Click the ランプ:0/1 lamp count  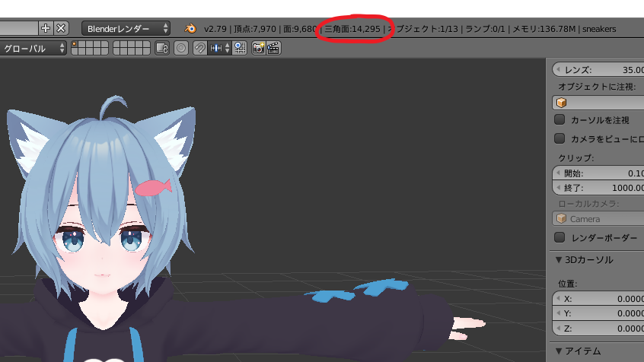pyautogui.click(x=485, y=29)
